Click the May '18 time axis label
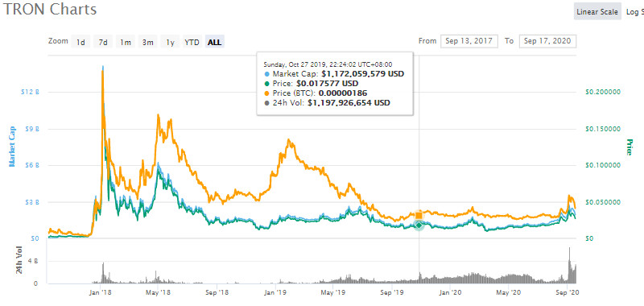Image resolution: width=644 pixels, height=306 pixels. tap(159, 293)
